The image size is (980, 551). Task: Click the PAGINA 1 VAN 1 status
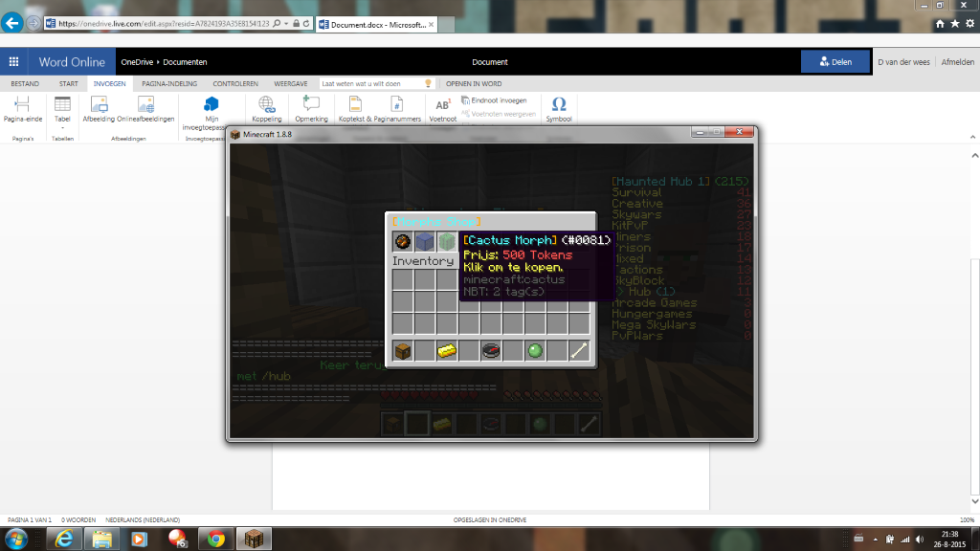coord(30,519)
